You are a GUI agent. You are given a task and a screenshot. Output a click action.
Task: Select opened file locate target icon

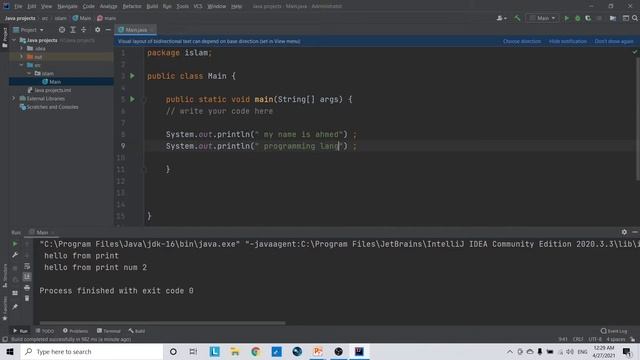pos(62,30)
